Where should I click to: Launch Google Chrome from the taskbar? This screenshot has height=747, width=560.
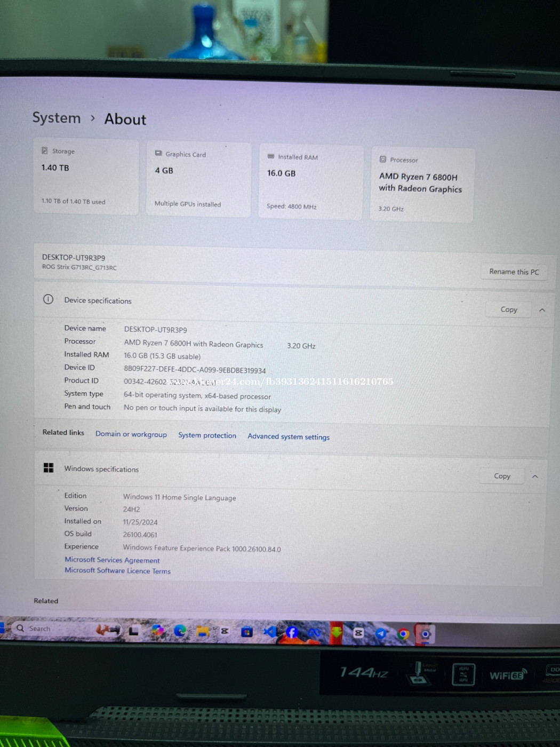pos(403,634)
